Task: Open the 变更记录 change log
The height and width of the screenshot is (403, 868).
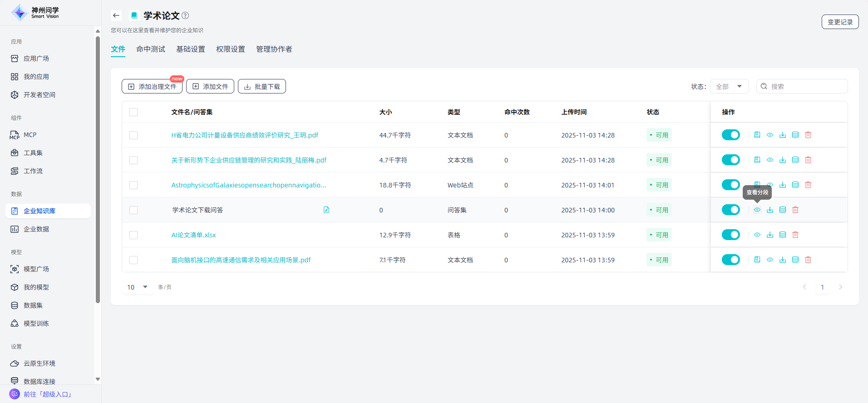Action: (840, 22)
